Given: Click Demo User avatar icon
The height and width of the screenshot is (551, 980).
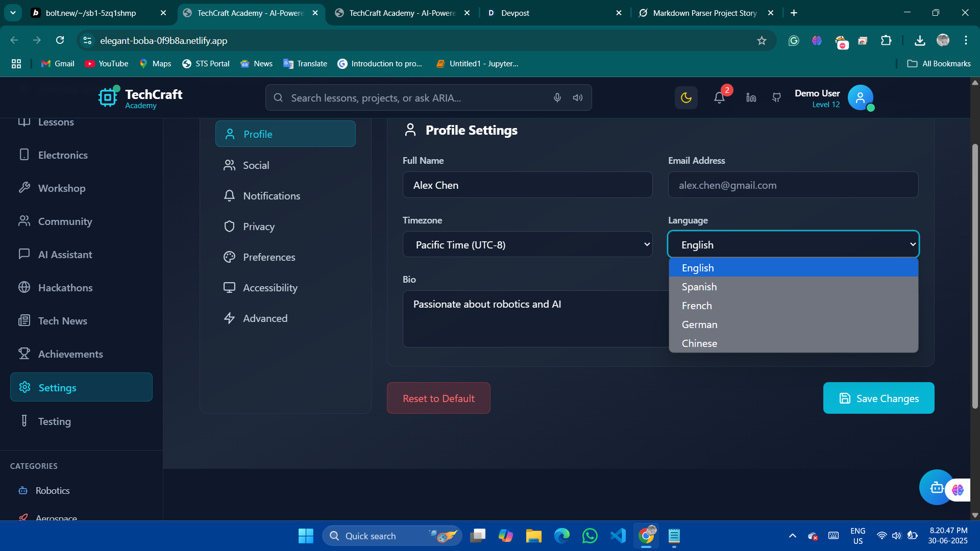Looking at the screenshot, I should (860, 98).
